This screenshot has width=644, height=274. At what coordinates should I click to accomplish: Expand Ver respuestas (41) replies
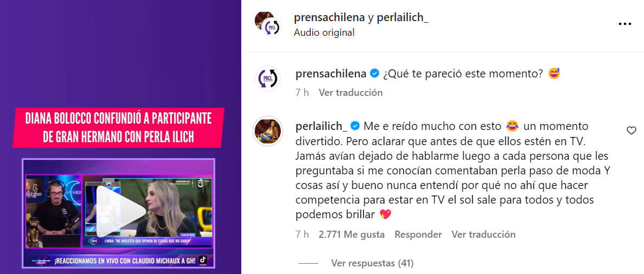coord(372,263)
